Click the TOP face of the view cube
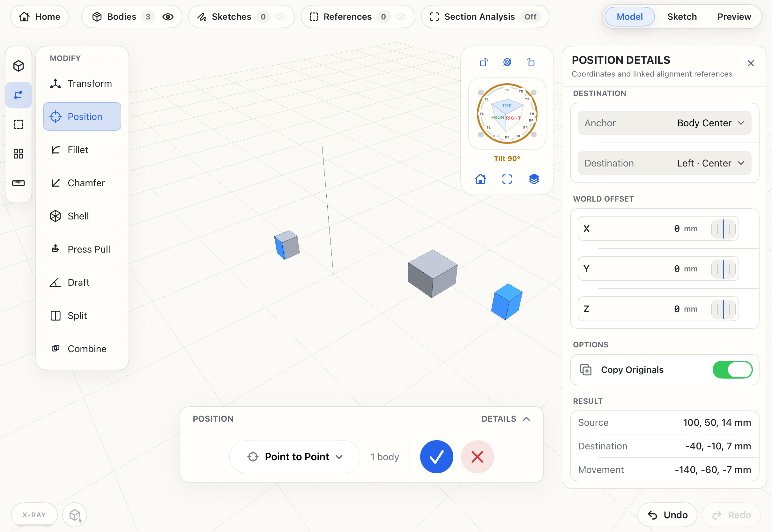 (x=507, y=106)
